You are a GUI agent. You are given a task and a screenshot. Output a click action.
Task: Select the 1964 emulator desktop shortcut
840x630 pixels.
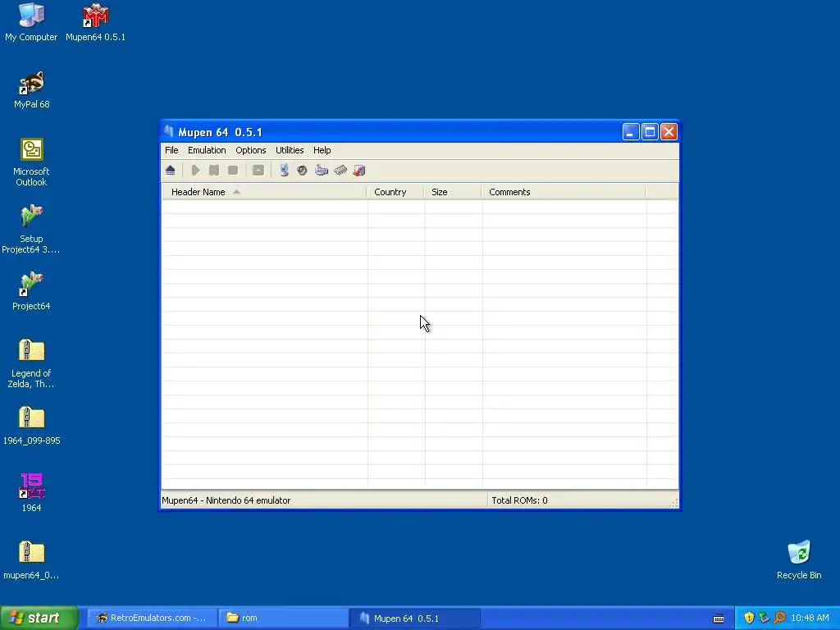click(32, 493)
